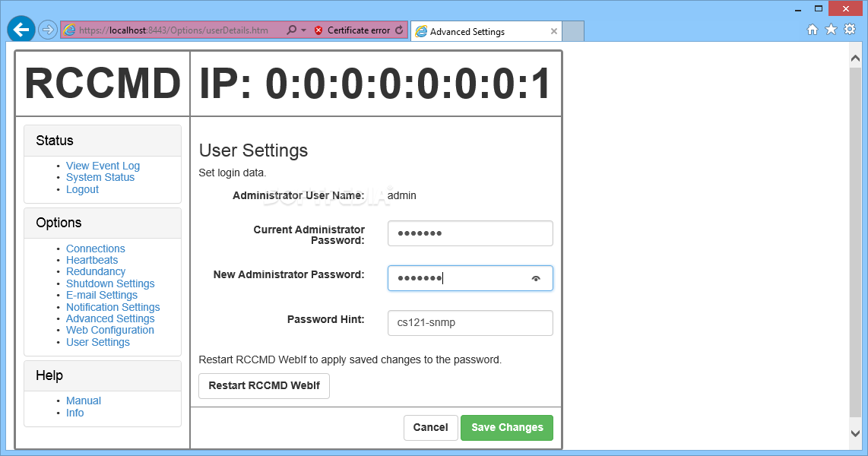Maximize the browser window

(x=819, y=9)
